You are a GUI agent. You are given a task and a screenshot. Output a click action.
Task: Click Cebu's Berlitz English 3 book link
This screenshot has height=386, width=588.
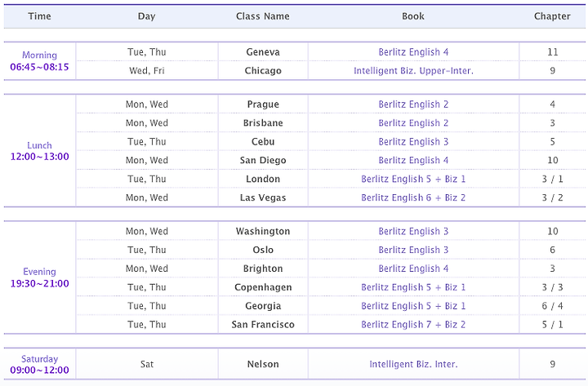pyautogui.click(x=413, y=142)
